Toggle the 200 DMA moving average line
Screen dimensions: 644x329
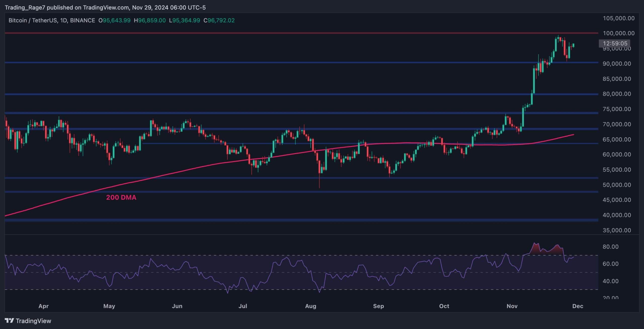(122, 197)
